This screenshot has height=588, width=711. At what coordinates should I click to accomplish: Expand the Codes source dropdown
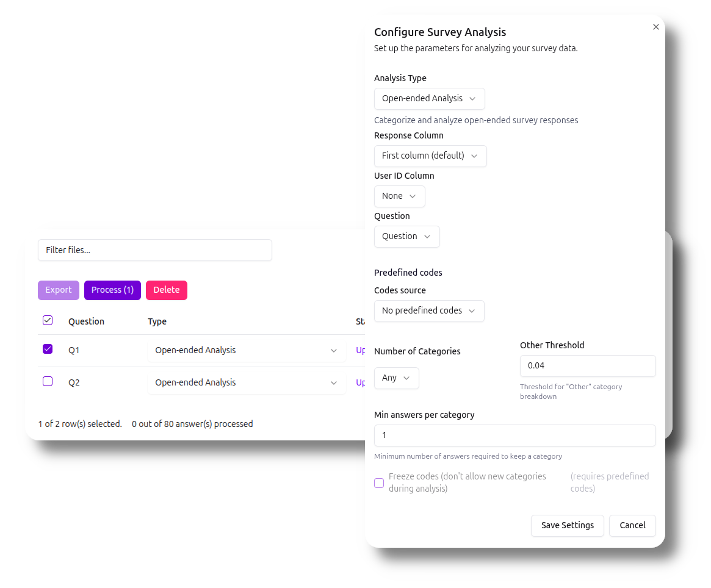tap(429, 311)
